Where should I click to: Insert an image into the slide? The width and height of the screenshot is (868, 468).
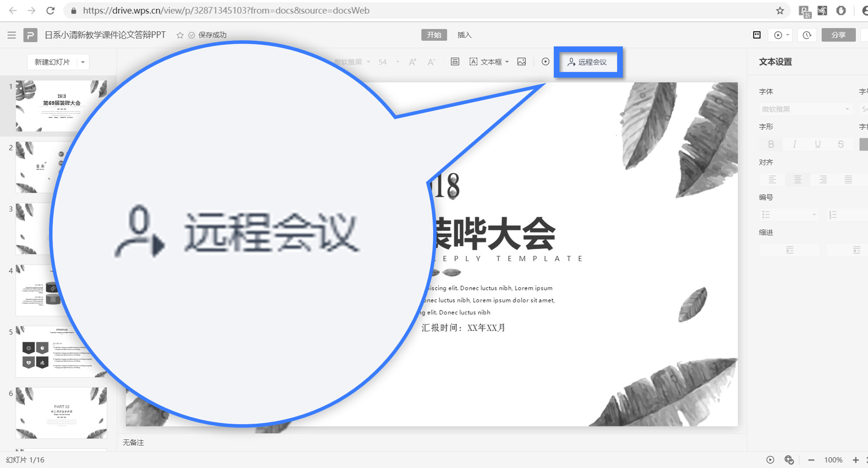coord(521,62)
